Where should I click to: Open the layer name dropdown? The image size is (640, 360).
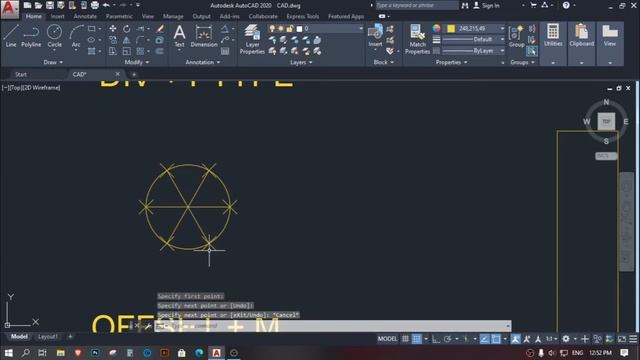315,29
